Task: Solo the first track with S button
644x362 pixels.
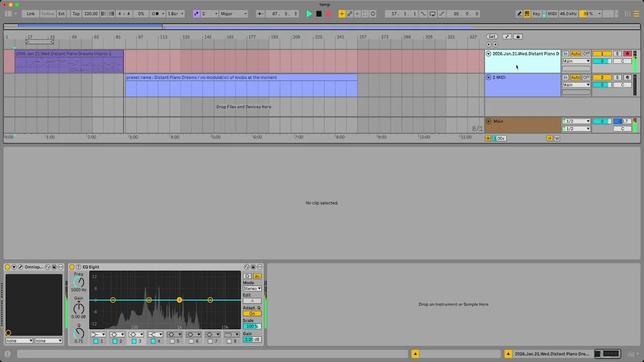Action: coord(617,54)
